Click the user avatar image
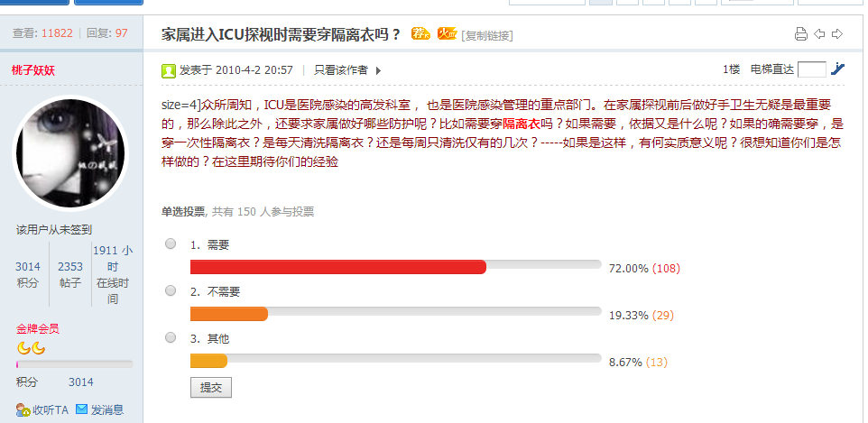Image resolution: width=868 pixels, height=423 pixels. point(71,153)
